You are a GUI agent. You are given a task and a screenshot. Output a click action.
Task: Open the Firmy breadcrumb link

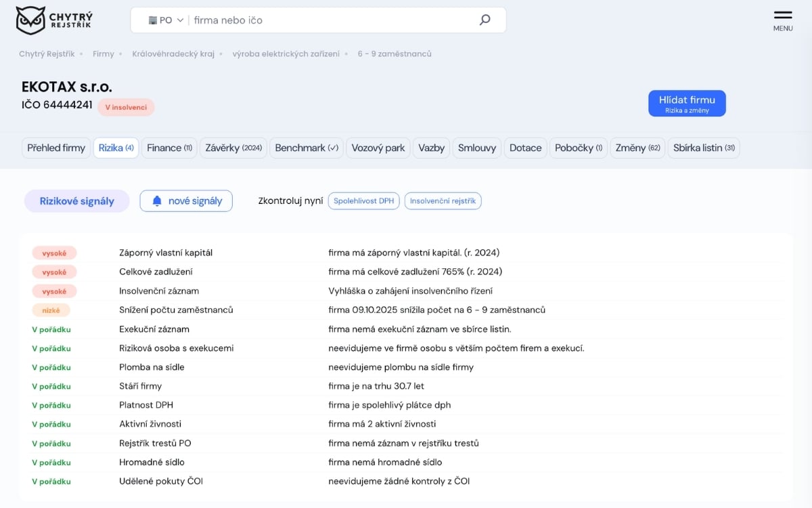104,54
